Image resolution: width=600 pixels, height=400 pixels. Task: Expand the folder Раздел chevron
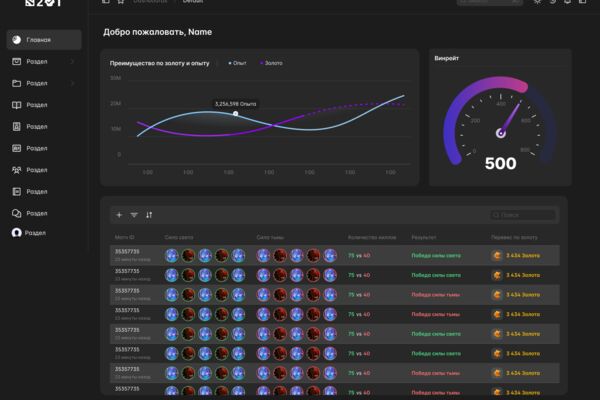tap(72, 83)
